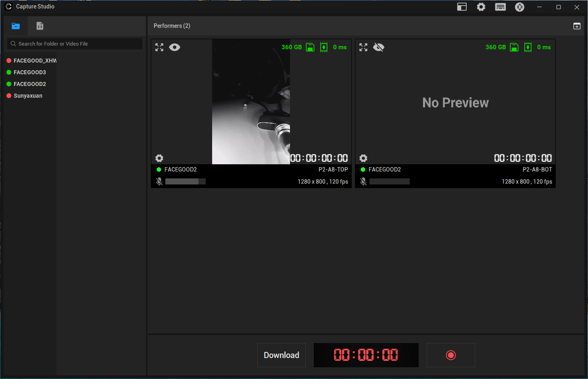The height and width of the screenshot is (379, 588).
Task: Click the sync chip icon on P2-A8-BOT
Action: tap(528, 47)
